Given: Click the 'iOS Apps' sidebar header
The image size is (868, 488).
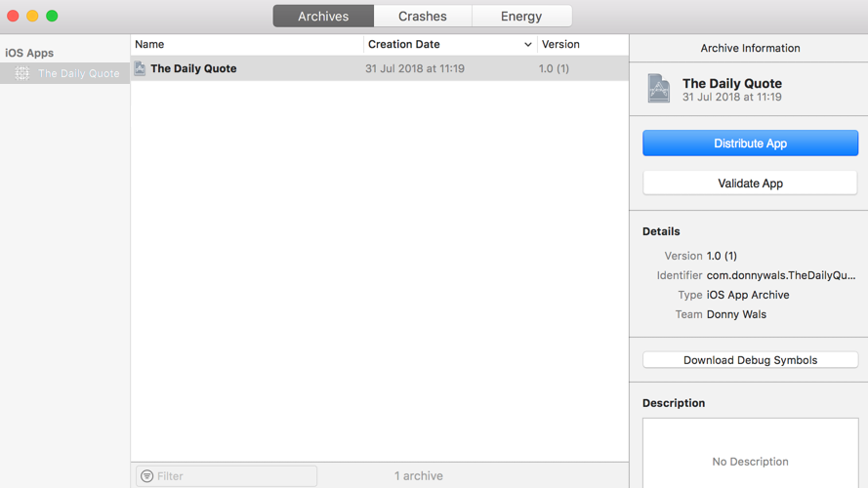Looking at the screenshot, I should (x=29, y=53).
